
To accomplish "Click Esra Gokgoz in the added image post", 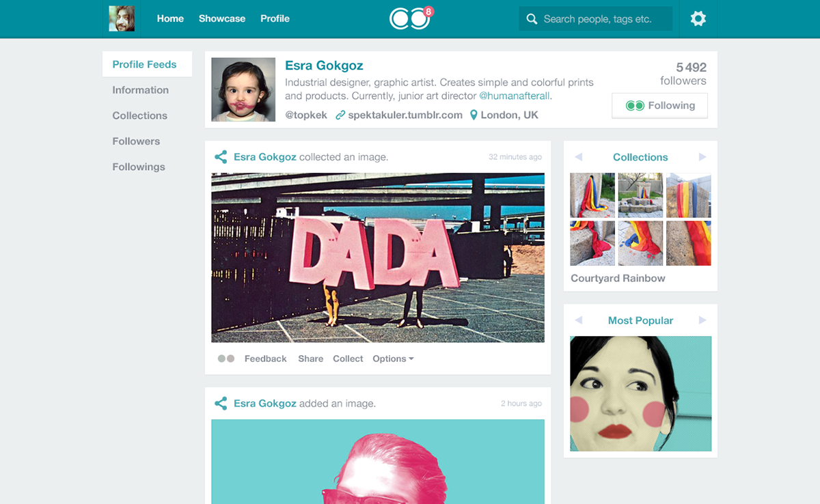I will point(265,404).
